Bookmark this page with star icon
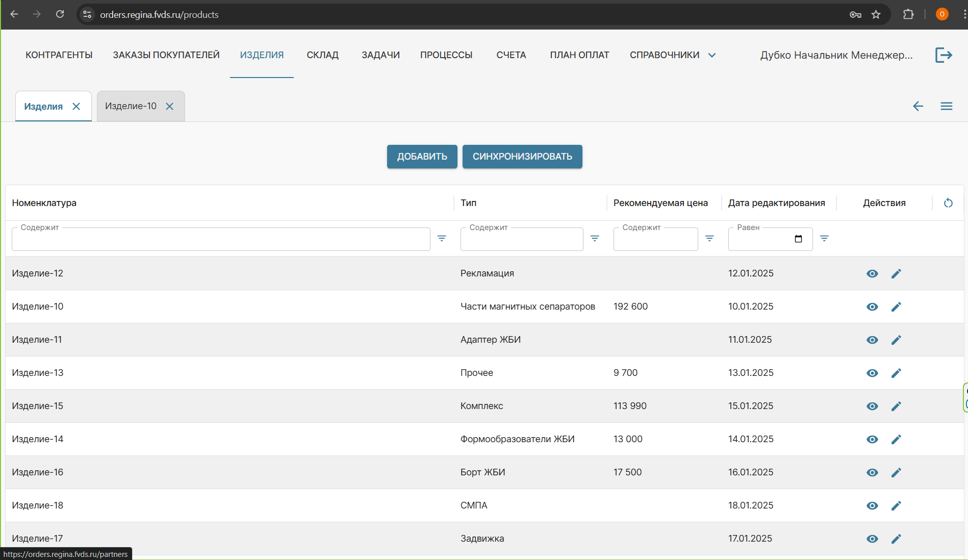This screenshot has height=560, width=968. tap(876, 14)
